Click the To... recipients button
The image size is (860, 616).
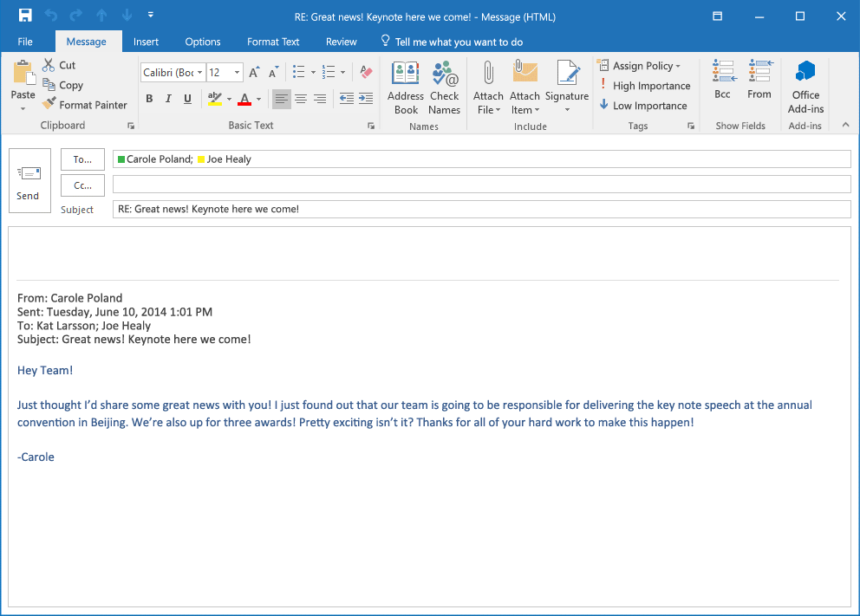point(82,159)
